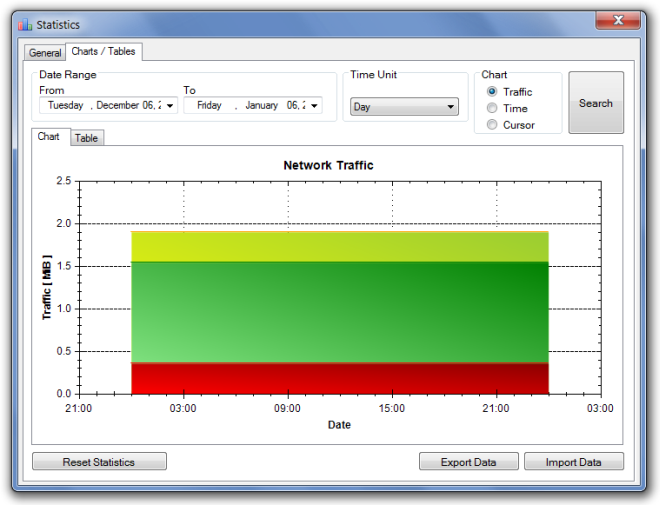Click January in the To date field

click(x=261, y=105)
